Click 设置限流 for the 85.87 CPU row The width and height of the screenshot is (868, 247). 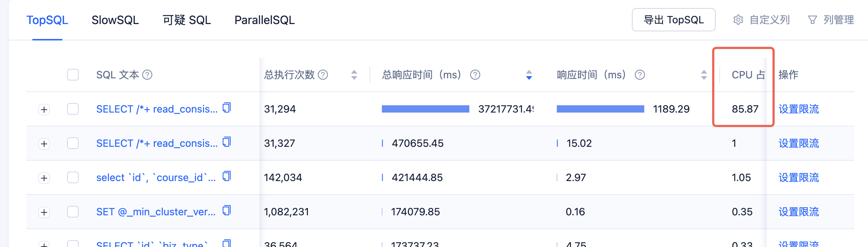click(x=798, y=109)
